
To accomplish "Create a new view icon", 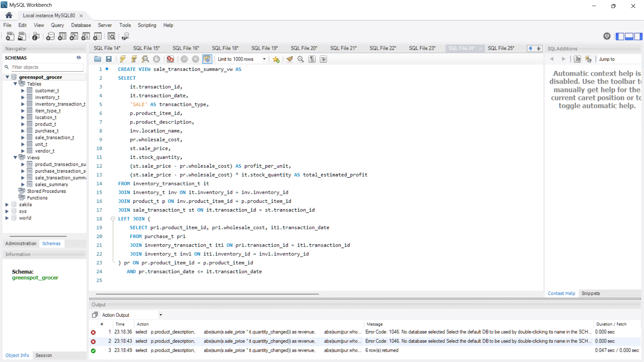I will click(x=74, y=36).
